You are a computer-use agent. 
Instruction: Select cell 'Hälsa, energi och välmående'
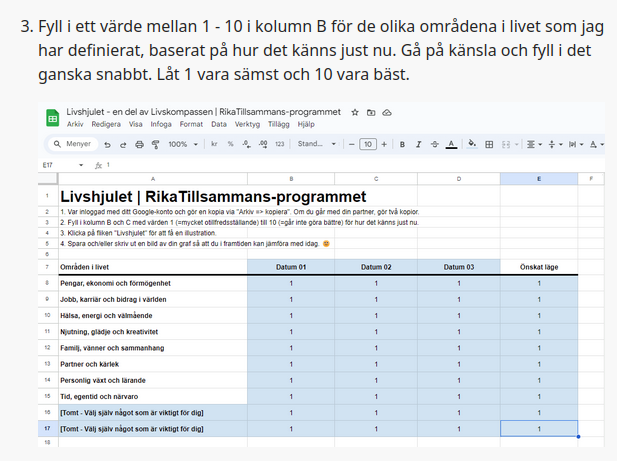[153, 316]
